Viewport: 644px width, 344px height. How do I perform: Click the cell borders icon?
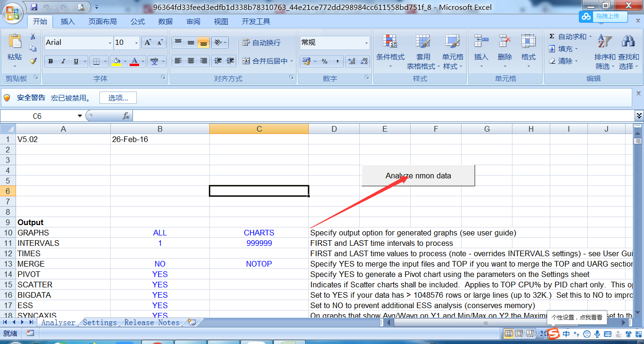pos(96,61)
